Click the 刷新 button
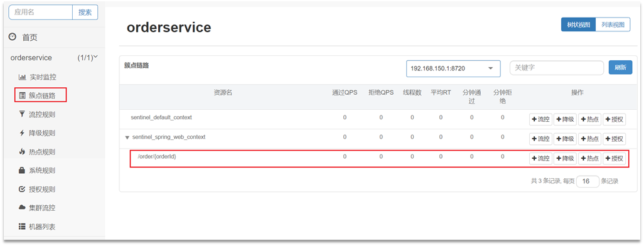Viewport: 644px width, 246px height. click(620, 68)
